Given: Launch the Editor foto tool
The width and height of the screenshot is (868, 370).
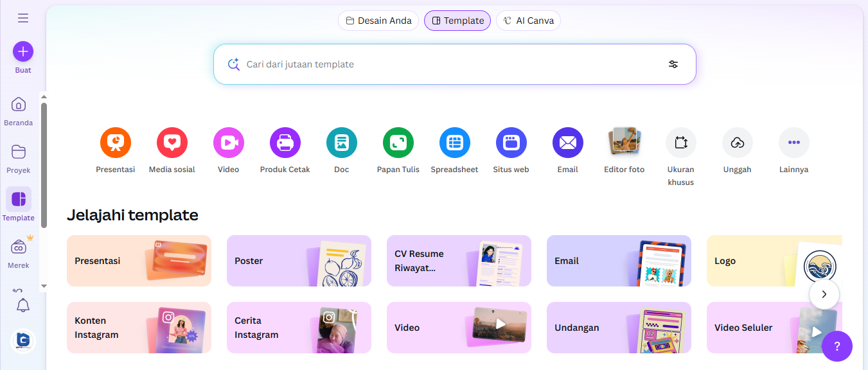Looking at the screenshot, I should (x=624, y=142).
